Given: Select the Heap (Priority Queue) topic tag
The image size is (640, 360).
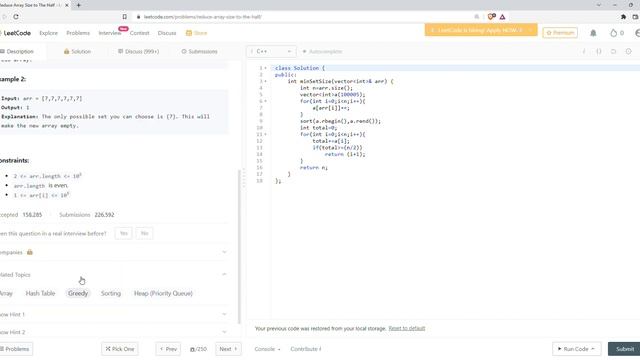Looking at the screenshot, I should [x=163, y=293].
